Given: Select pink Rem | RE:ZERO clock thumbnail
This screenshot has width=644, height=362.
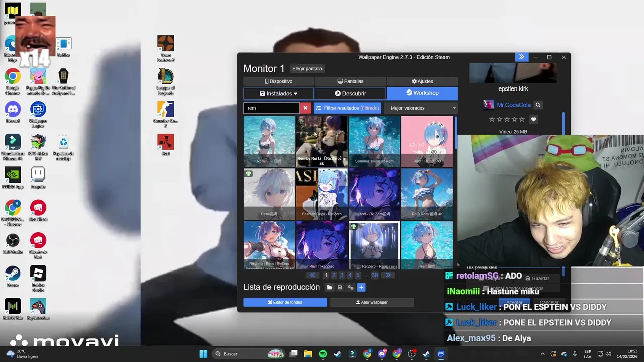Looking at the screenshot, I should 427,141.
